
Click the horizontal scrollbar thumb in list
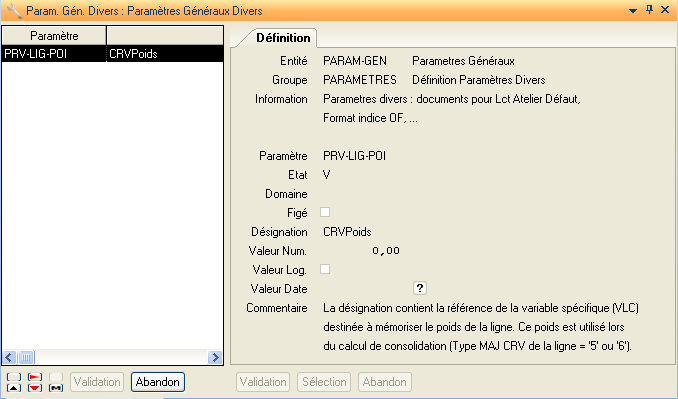(x=26, y=358)
